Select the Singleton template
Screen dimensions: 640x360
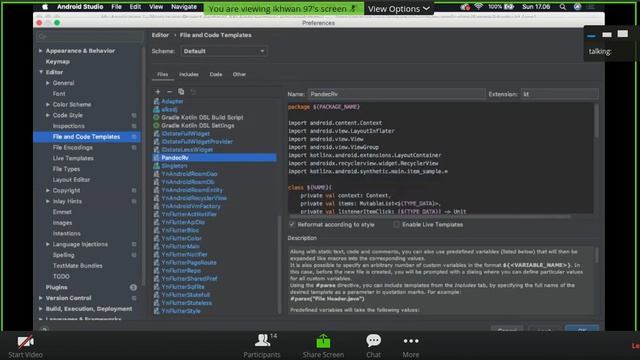click(174, 166)
